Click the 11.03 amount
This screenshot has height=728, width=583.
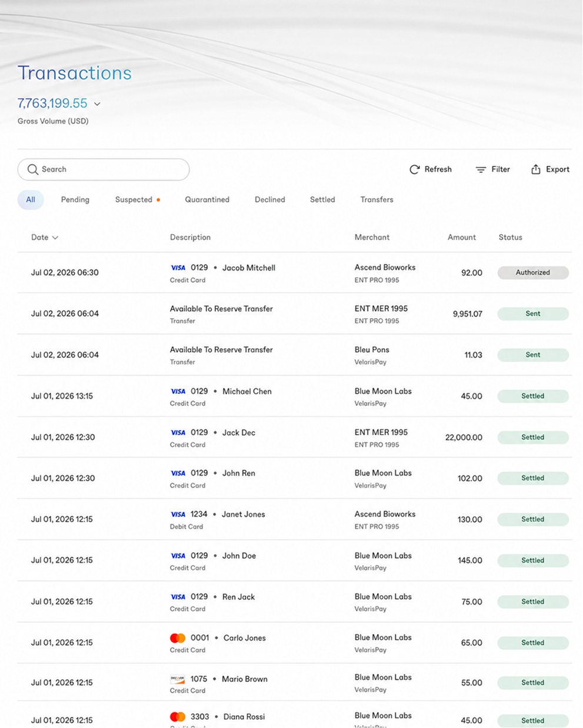click(474, 355)
